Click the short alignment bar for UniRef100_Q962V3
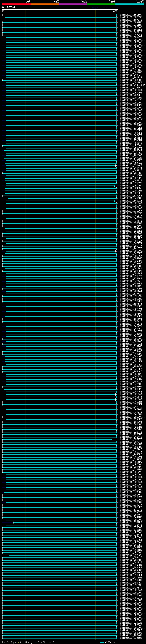This screenshot has width=146, height=644. coord(57,439)
